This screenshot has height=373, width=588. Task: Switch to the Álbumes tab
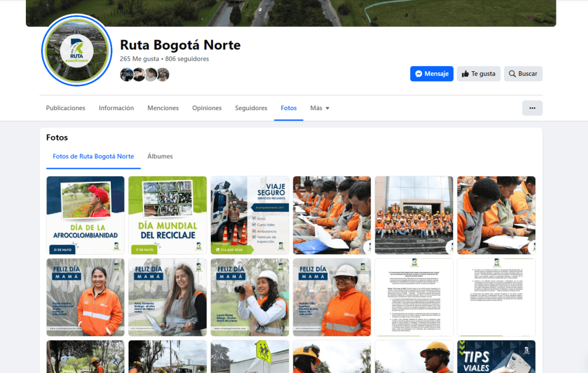(x=160, y=156)
